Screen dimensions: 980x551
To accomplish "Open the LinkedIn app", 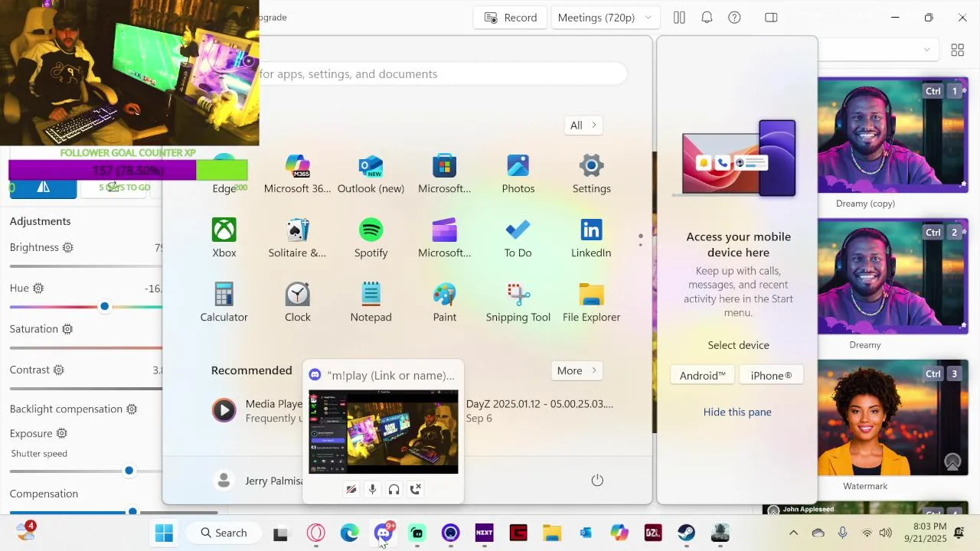I will 591,238.
